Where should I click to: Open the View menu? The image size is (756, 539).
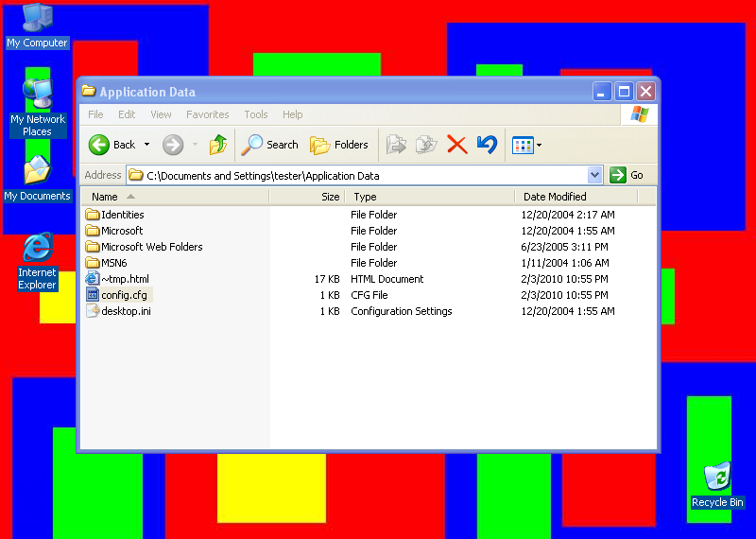pyautogui.click(x=161, y=114)
